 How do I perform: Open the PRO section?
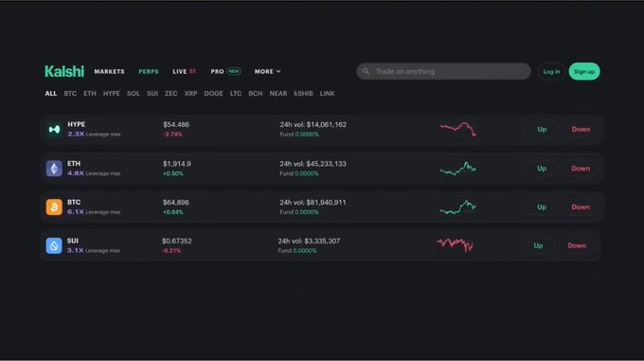(217, 71)
